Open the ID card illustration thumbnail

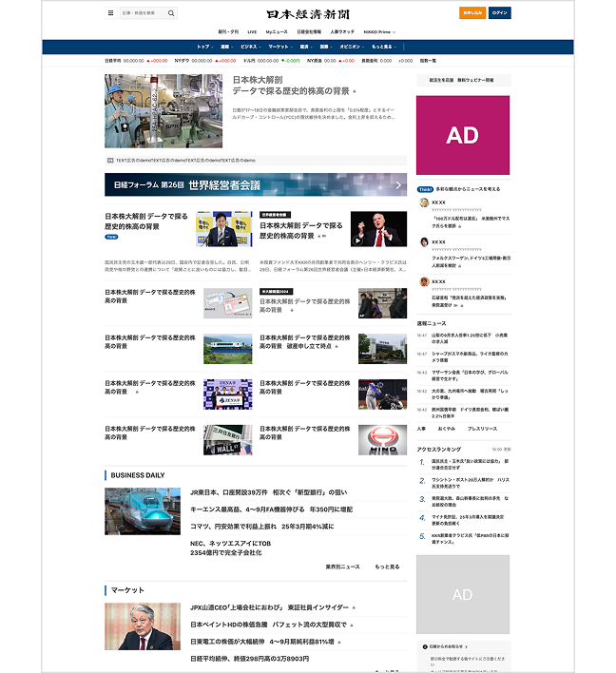(227, 303)
